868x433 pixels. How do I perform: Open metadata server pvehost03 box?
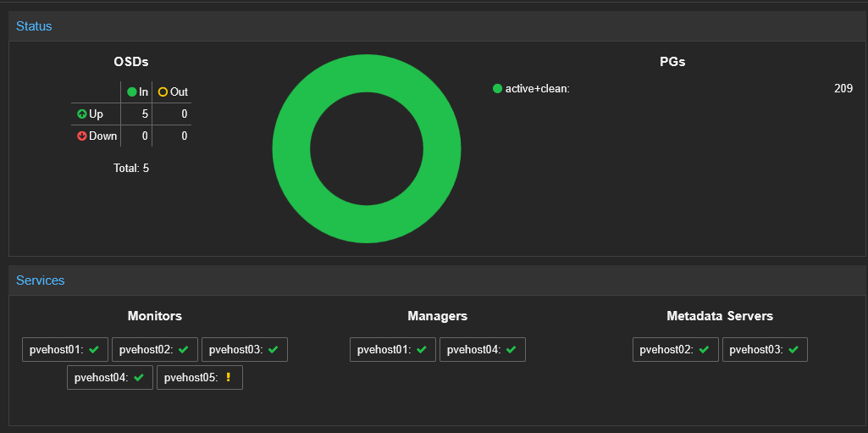[x=766, y=349]
